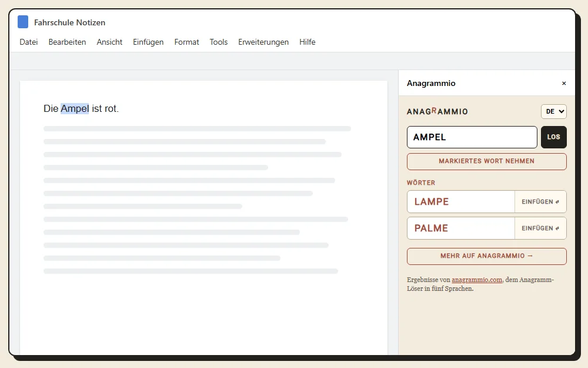
Task: Expand the DE language dropdown
Action: pyautogui.click(x=554, y=111)
